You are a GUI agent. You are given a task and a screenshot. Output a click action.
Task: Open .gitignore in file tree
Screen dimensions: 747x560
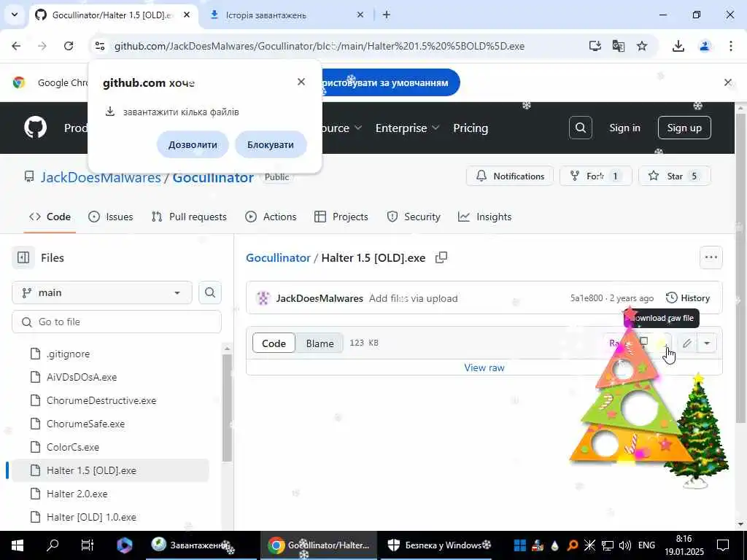(x=68, y=354)
